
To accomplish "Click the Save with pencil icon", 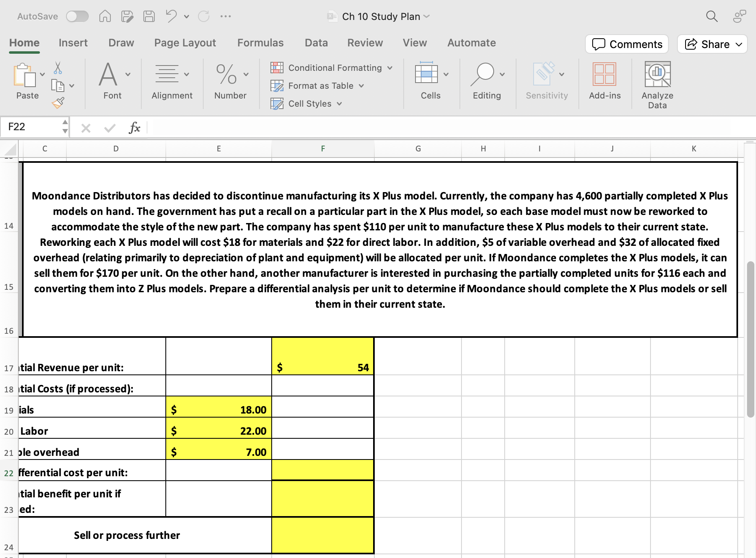I will (x=127, y=16).
